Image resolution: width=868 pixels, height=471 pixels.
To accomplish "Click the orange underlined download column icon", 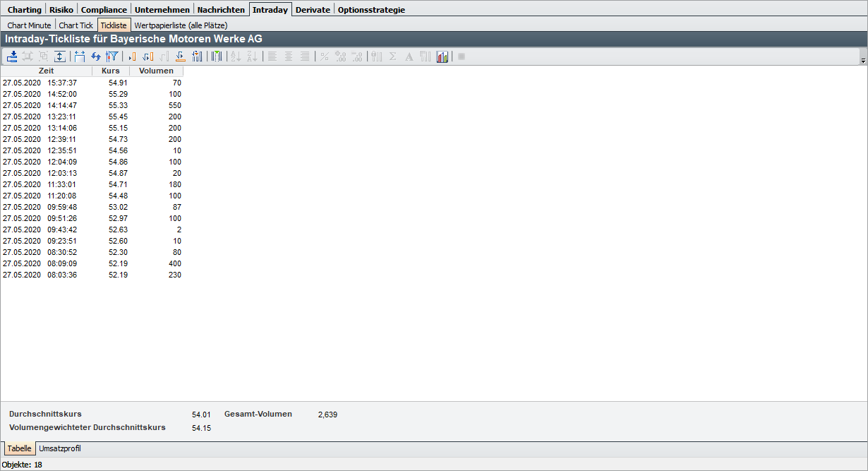I will click(x=181, y=56).
